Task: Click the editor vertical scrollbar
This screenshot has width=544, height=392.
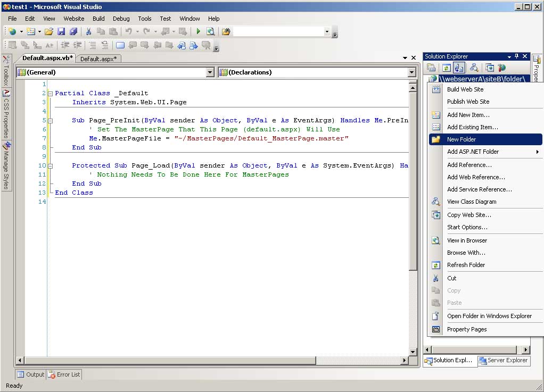Action: [413, 220]
